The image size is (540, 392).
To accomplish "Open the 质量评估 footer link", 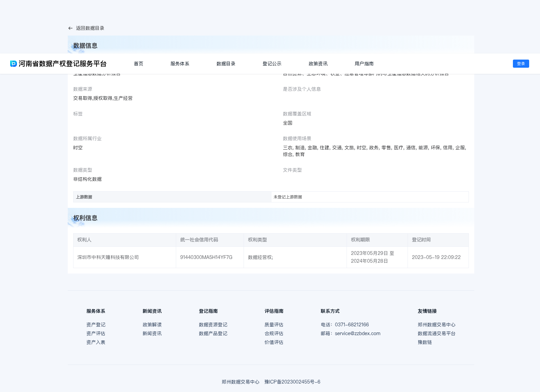I will point(274,325).
